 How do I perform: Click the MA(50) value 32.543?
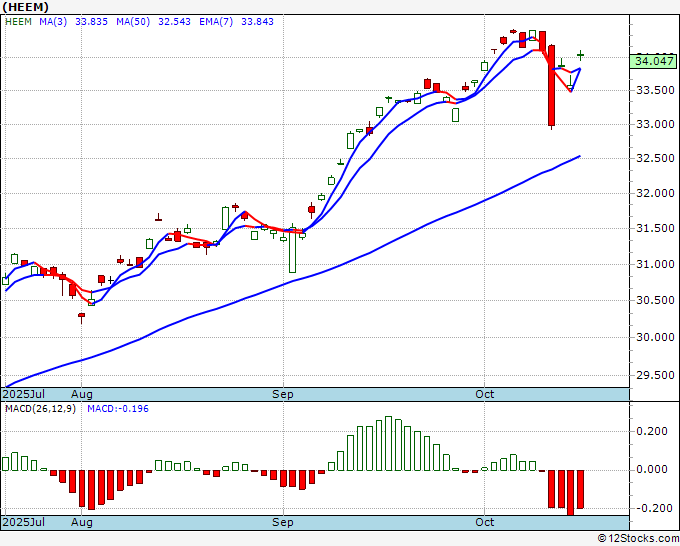coord(174,22)
